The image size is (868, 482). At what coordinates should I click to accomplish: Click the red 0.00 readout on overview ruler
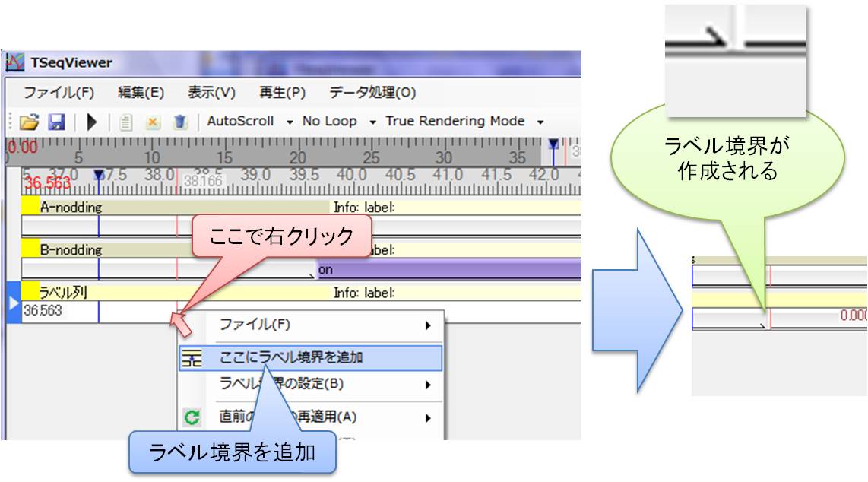(22, 147)
